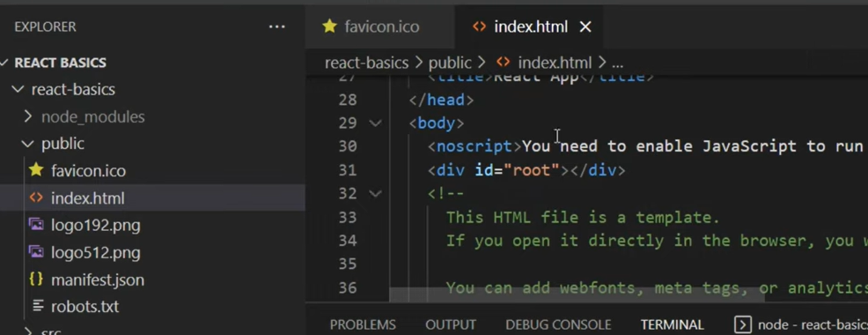
Task: Click the HTML icon in the breadcrumb
Action: tap(504, 62)
